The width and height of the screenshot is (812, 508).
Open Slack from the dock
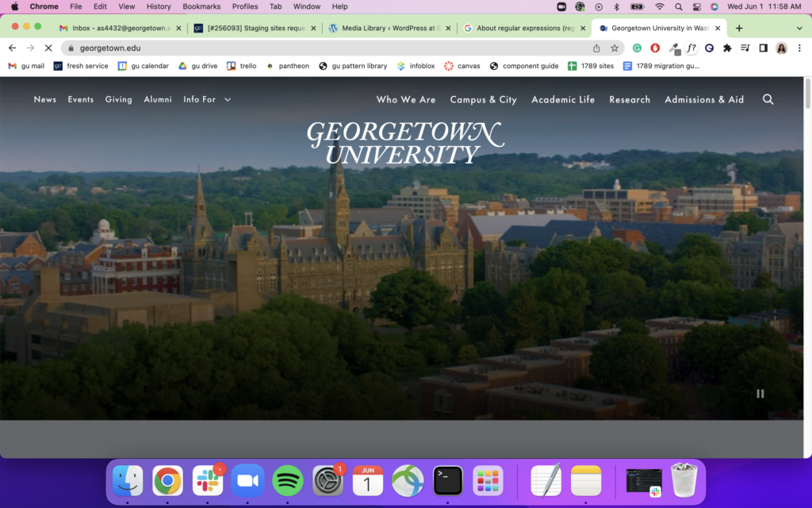[208, 480]
